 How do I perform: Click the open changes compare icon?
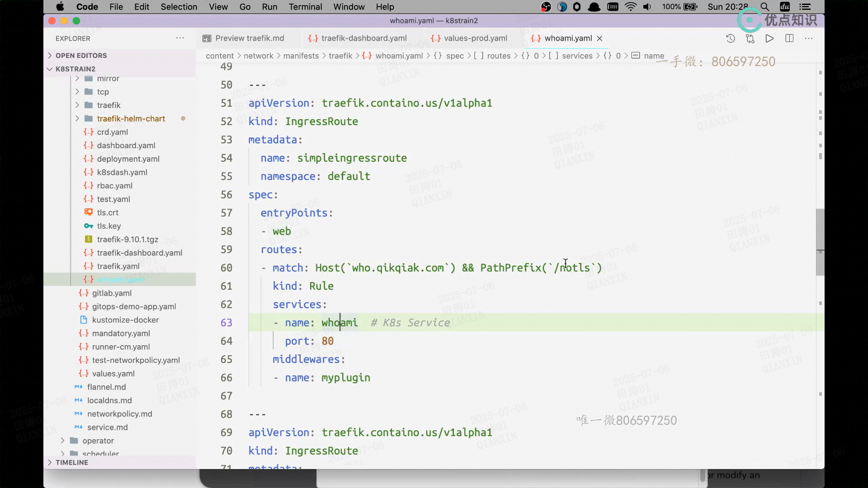pos(750,38)
